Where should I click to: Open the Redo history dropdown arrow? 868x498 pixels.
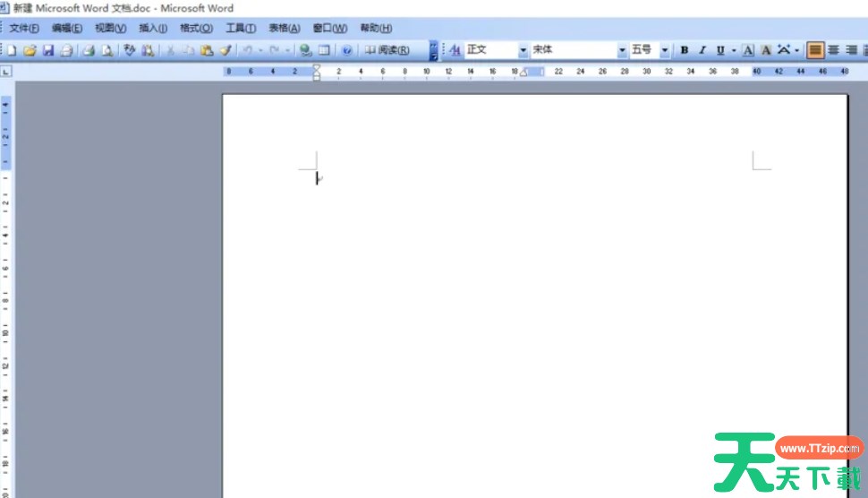[287, 50]
